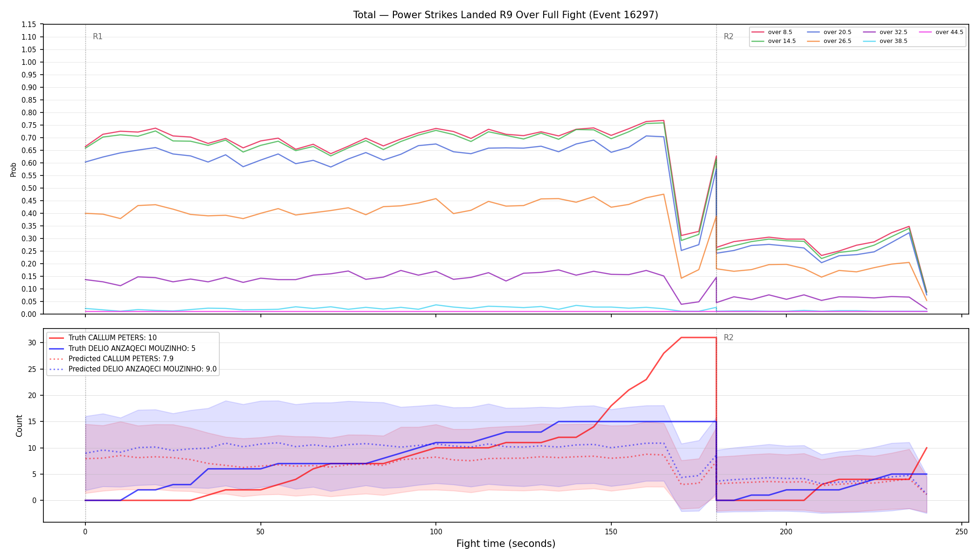Click the "1.00" tick on the Prob axis
Viewport: 980px width, 560px height.
click(29, 62)
